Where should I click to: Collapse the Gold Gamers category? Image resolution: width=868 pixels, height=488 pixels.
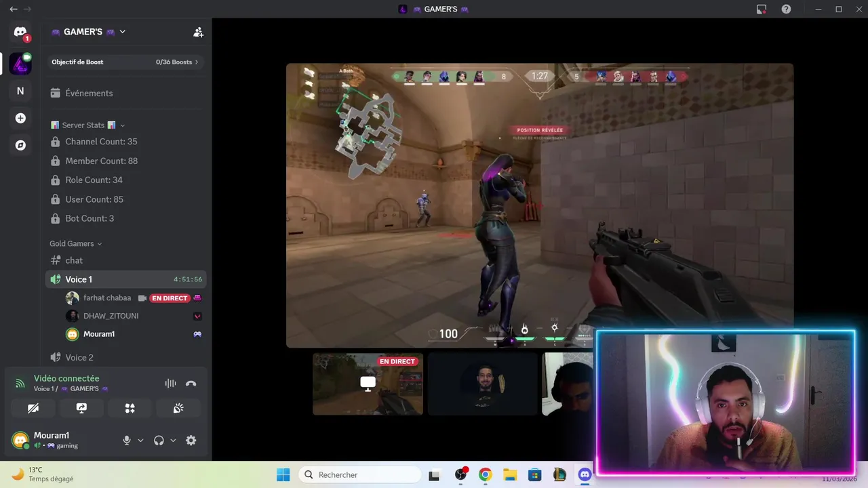tap(76, 243)
